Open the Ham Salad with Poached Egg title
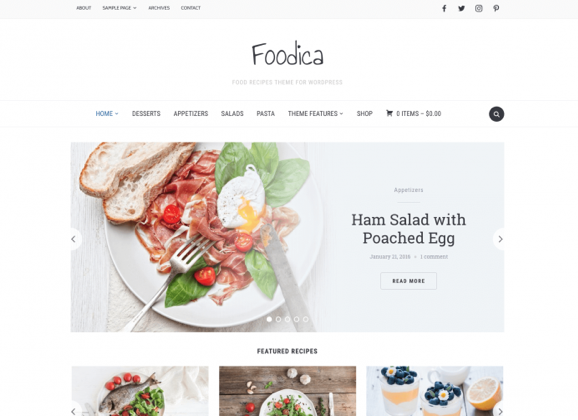578x420 pixels. [408, 229]
